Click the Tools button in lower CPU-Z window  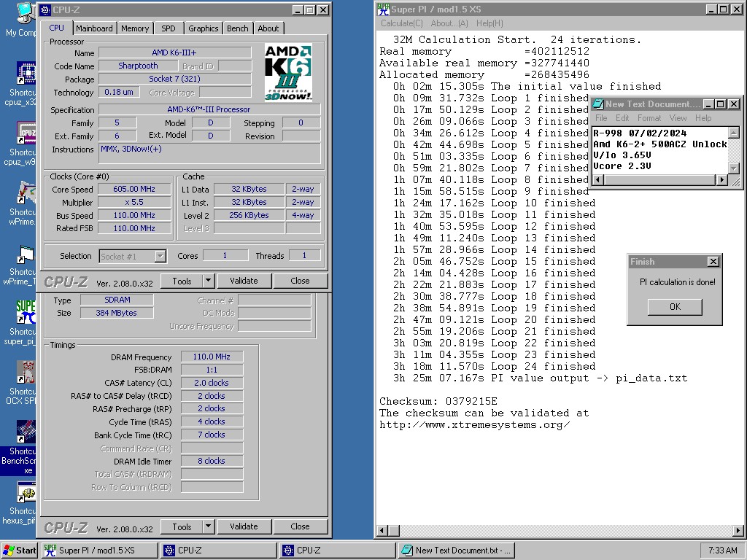[182, 526]
